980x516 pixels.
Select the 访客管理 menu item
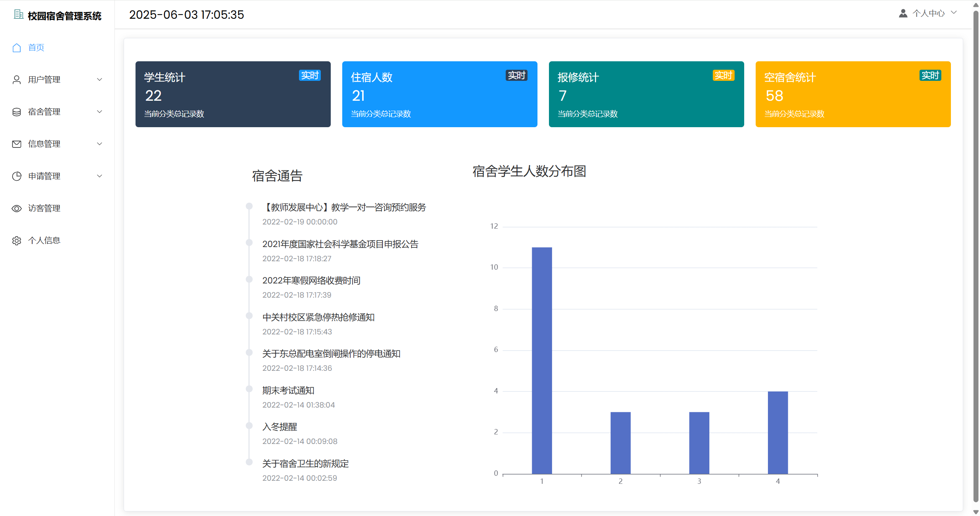(44, 208)
